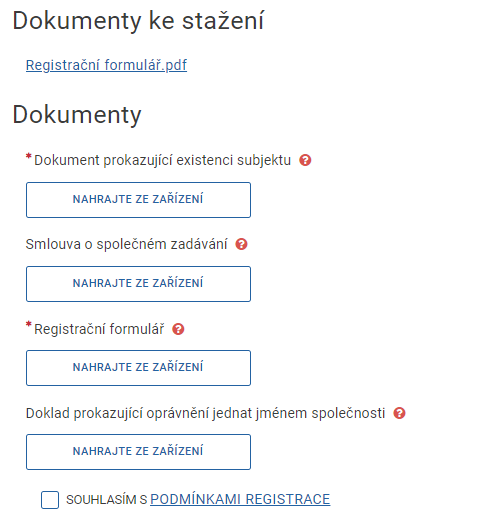Click required asterisk before Dokument prokazující existenci
The width and height of the screenshot is (488, 517).
(x=29, y=156)
